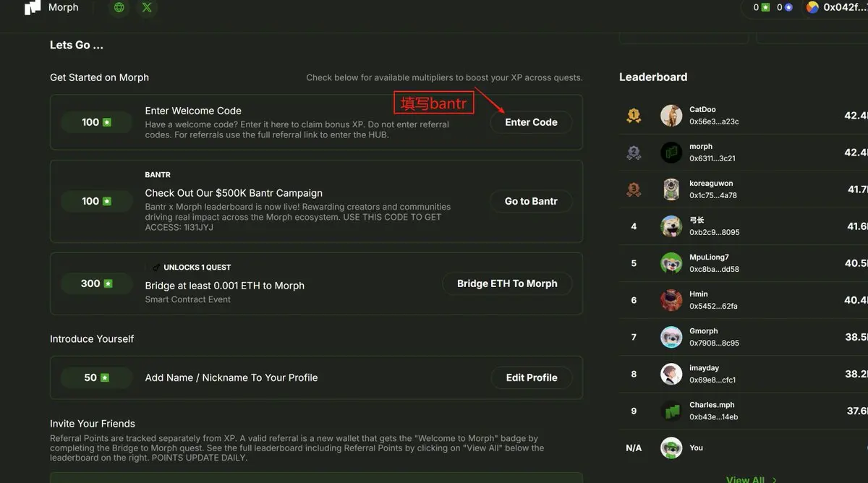The width and height of the screenshot is (868, 483).
Task: Click address 0x6311...3c21
Action: point(712,158)
